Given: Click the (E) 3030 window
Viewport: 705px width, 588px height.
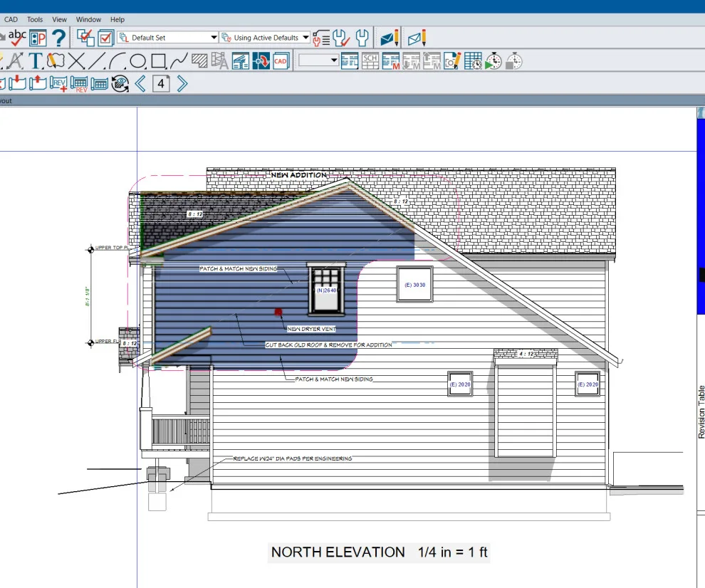Looking at the screenshot, I should click(x=414, y=285).
